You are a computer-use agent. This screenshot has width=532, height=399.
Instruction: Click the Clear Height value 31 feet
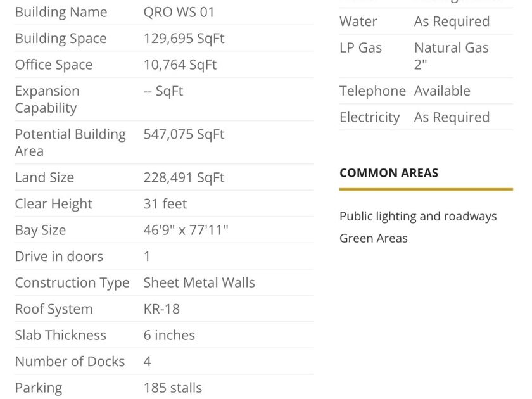tap(165, 204)
